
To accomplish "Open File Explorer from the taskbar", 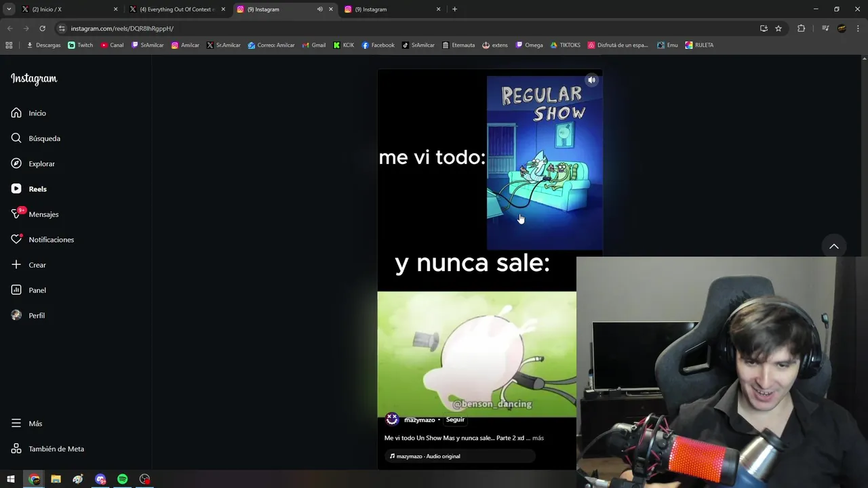I will (56, 479).
